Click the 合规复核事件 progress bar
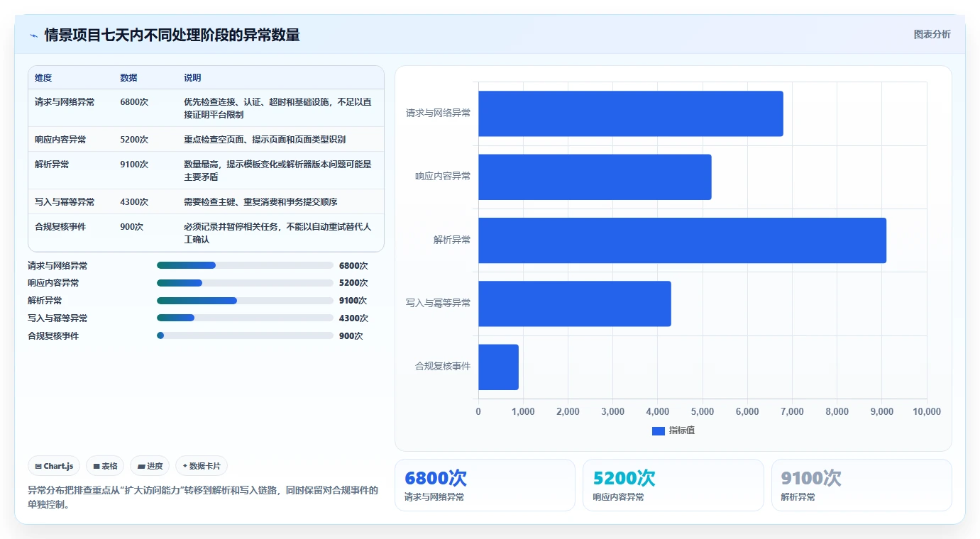This screenshot has width=980, height=539. pos(245,335)
